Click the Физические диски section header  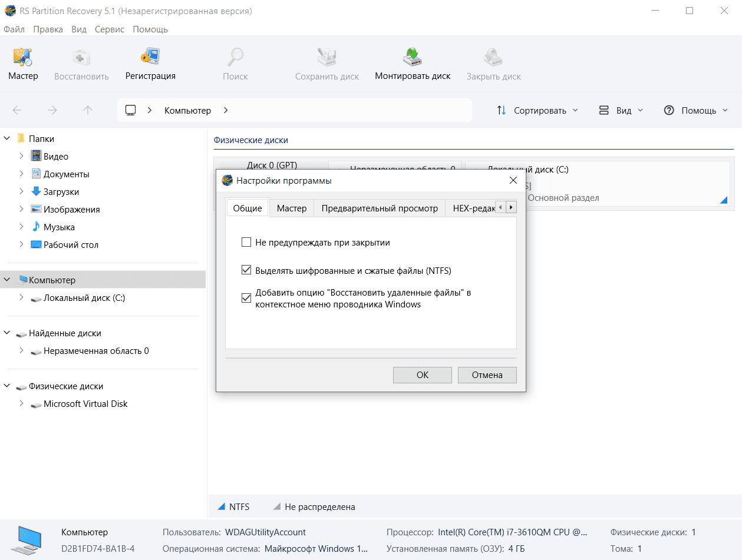tap(251, 140)
